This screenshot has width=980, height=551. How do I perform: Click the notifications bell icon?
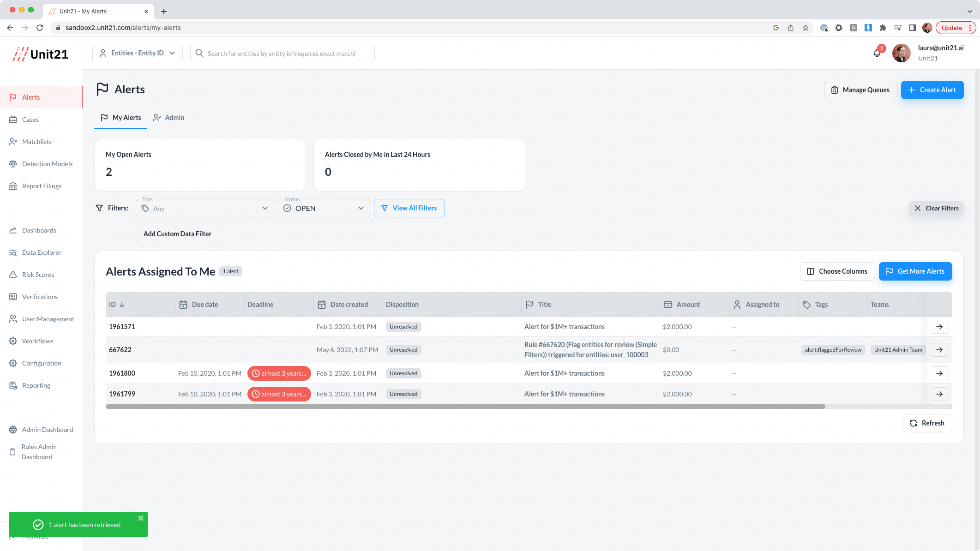(x=877, y=54)
